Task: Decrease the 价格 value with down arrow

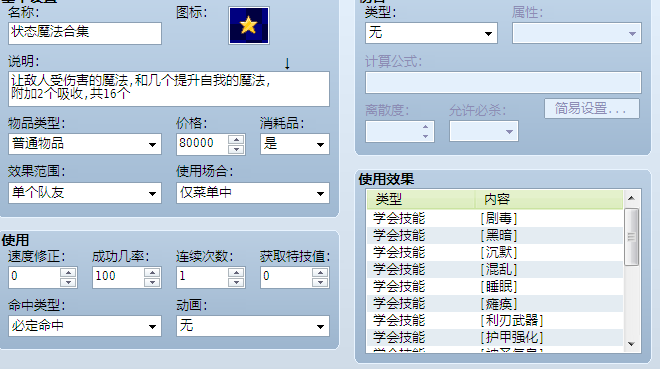Action: (236, 149)
